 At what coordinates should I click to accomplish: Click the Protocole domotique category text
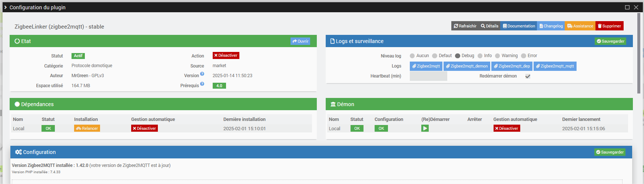[92, 66]
